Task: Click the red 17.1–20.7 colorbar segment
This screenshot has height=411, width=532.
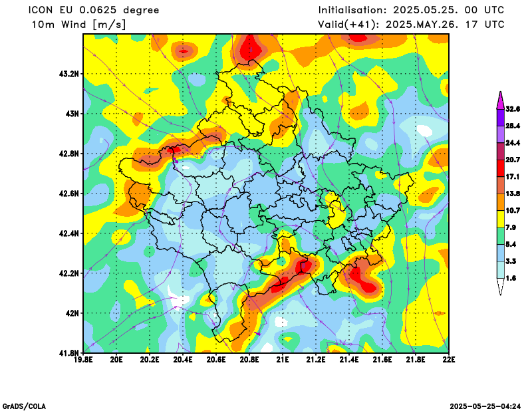Action: coord(501,168)
